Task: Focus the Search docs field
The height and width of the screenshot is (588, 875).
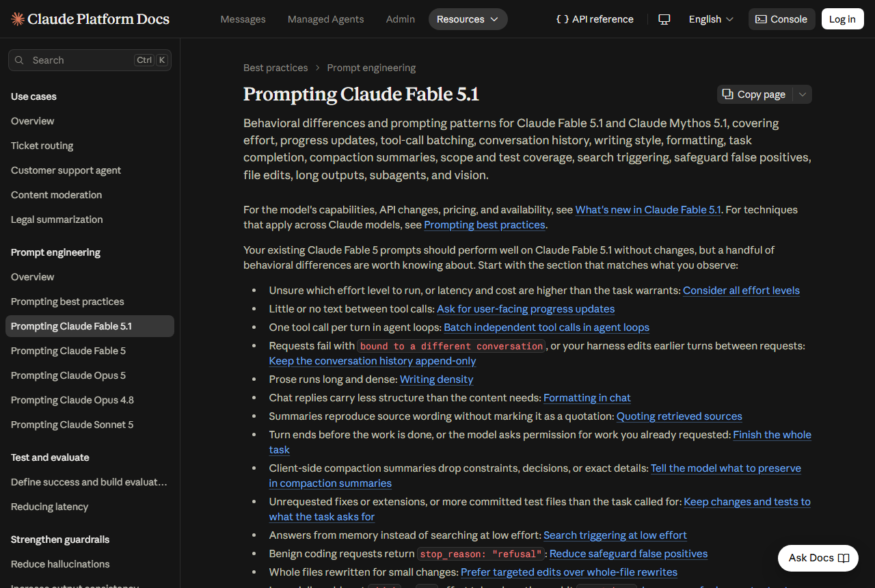Action: tap(90, 60)
